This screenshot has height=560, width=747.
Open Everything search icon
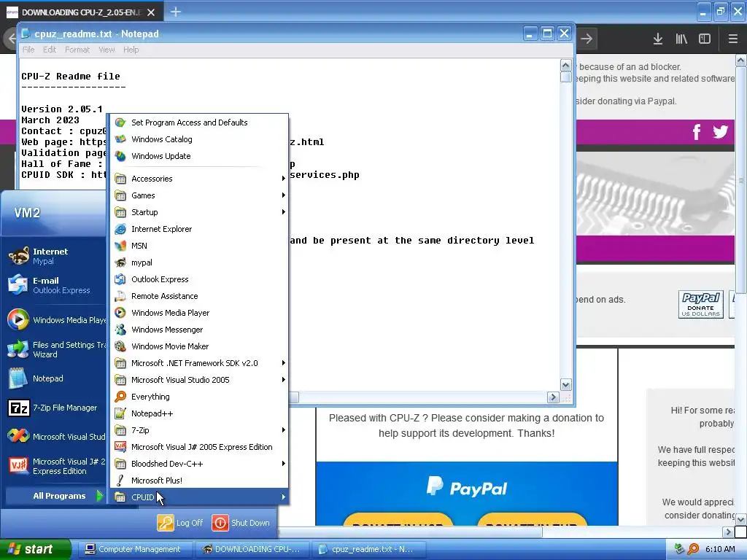[x=120, y=396]
